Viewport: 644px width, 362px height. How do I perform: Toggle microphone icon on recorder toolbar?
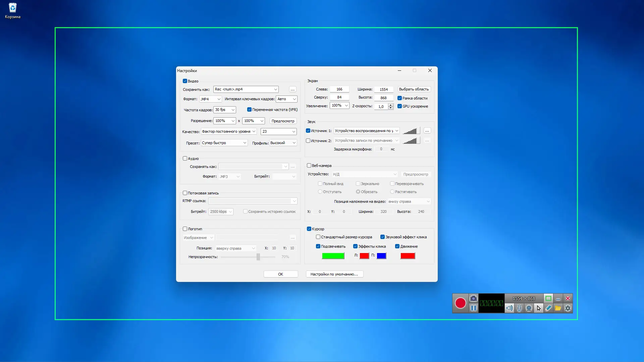pyautogui.click(x=519, y=308)
